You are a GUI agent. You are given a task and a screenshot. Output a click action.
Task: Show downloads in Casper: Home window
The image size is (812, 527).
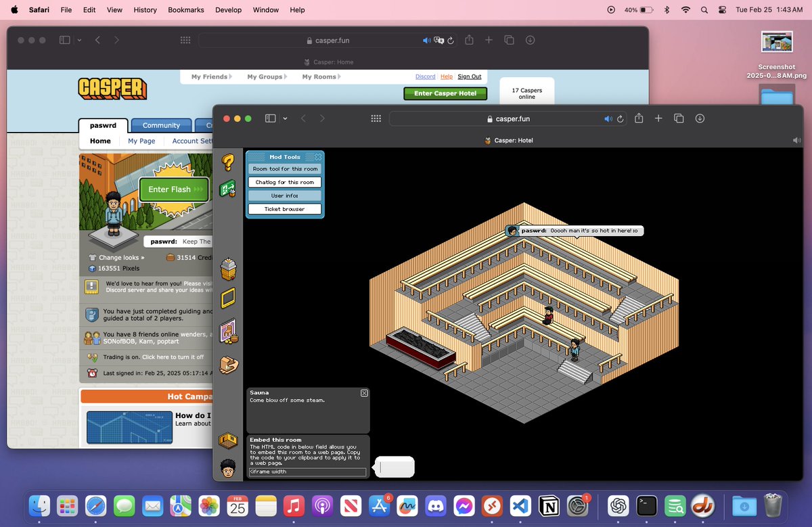[530, 40]
